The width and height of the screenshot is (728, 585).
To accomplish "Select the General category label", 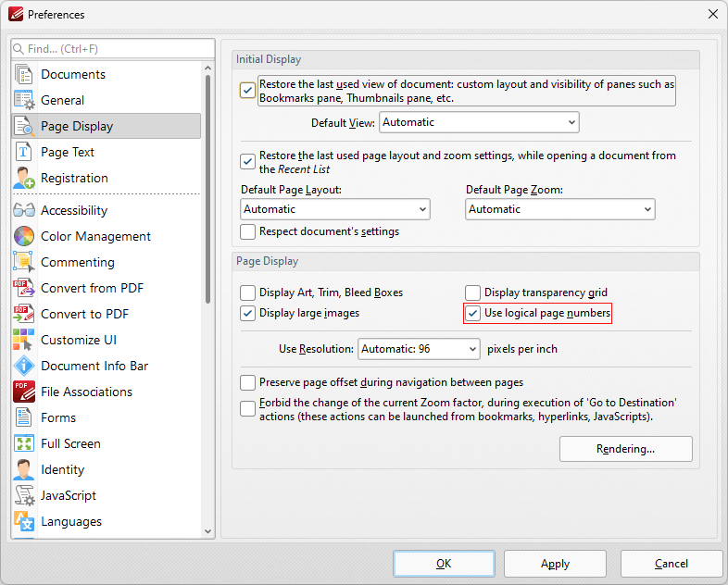I will 63,100.
